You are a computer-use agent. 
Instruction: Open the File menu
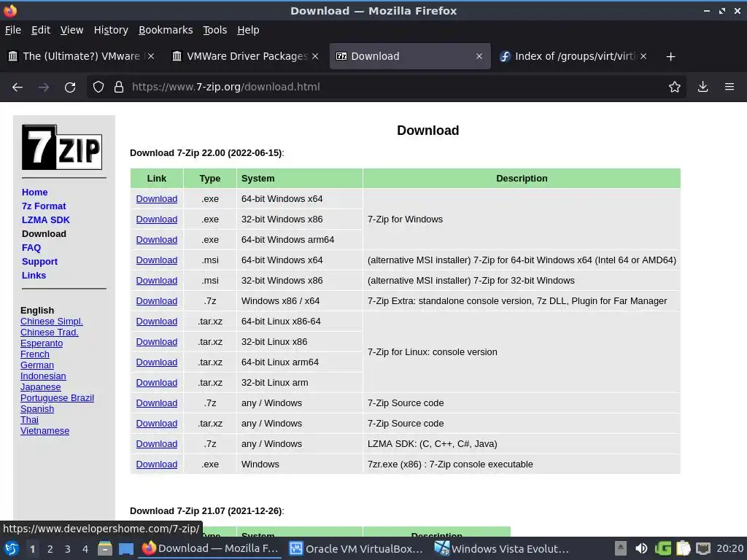13,30
